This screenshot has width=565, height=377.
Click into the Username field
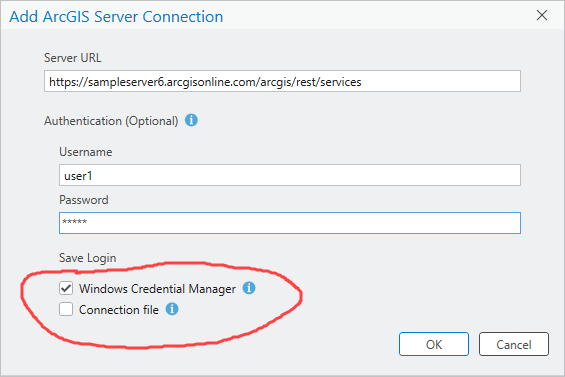click(290, 175)
